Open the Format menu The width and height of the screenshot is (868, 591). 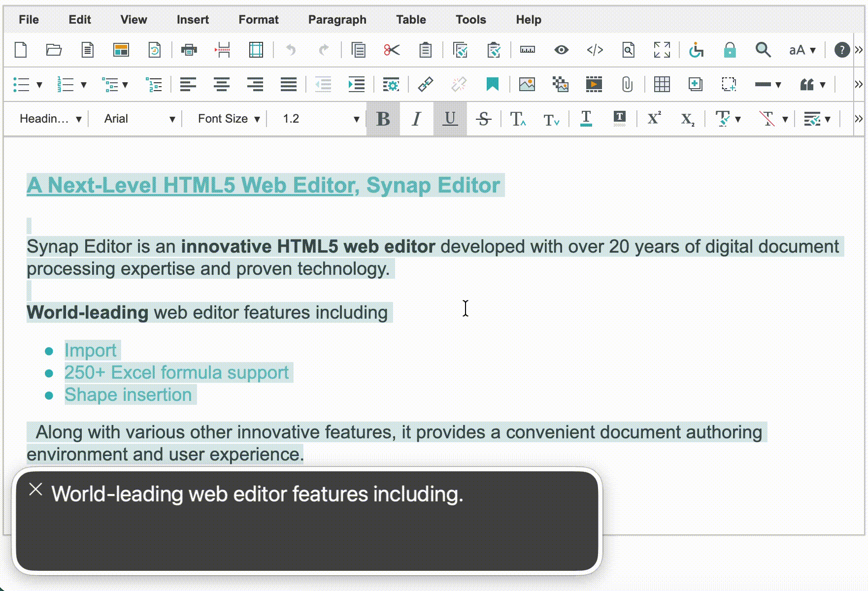(258, 20)
